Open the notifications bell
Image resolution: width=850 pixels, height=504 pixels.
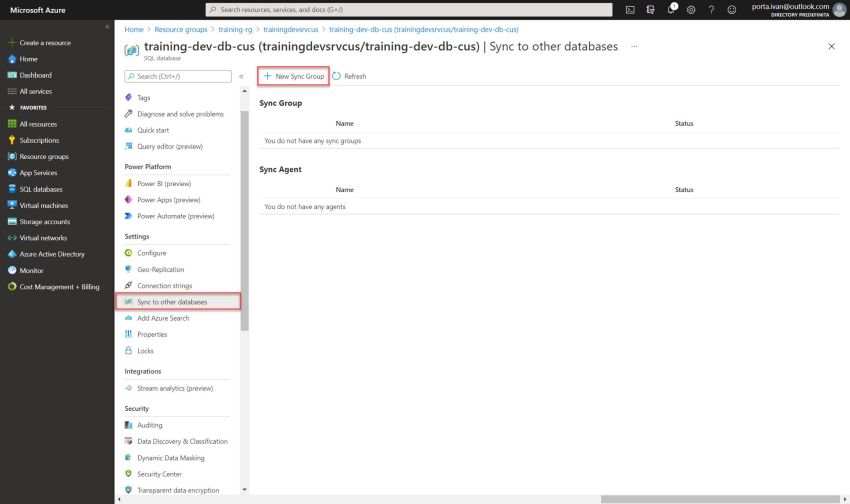671,9
